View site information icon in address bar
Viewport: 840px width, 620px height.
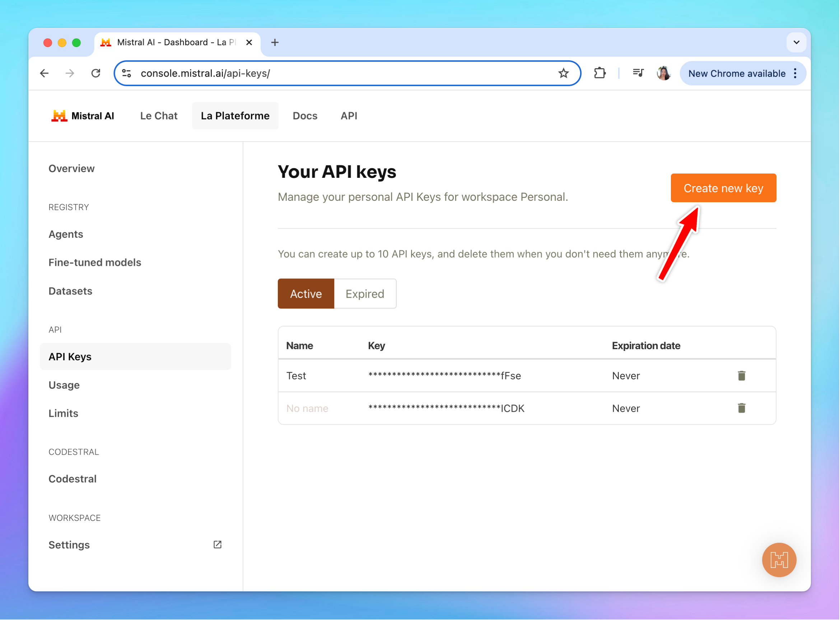pyautogui.click(x=127, y=73)
